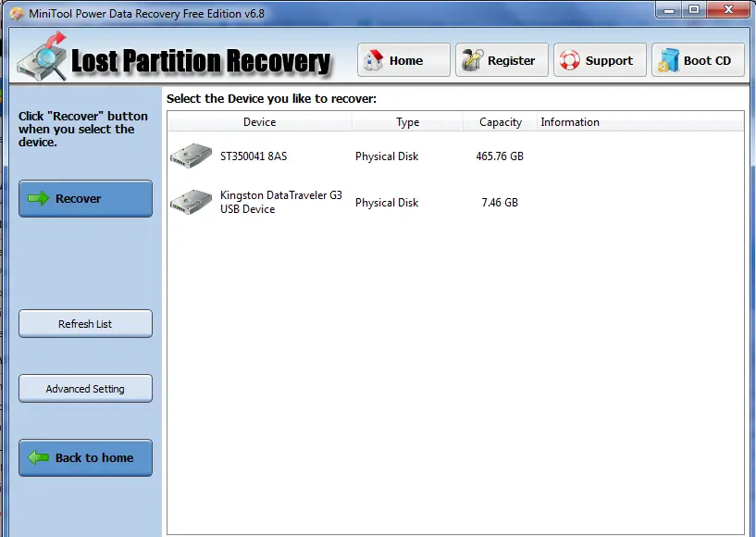Click Refresh List
The width and height of the screenshot is (756, 537).
pos(85,324)
